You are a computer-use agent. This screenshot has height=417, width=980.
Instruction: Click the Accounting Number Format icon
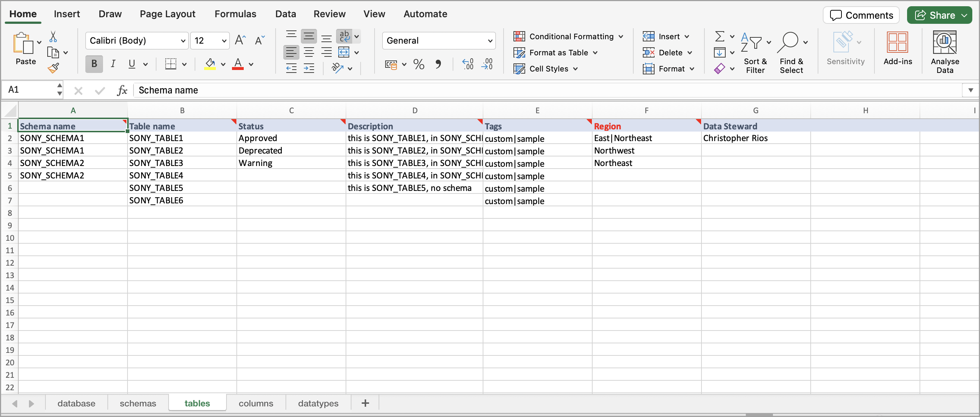tap(391, 65)
